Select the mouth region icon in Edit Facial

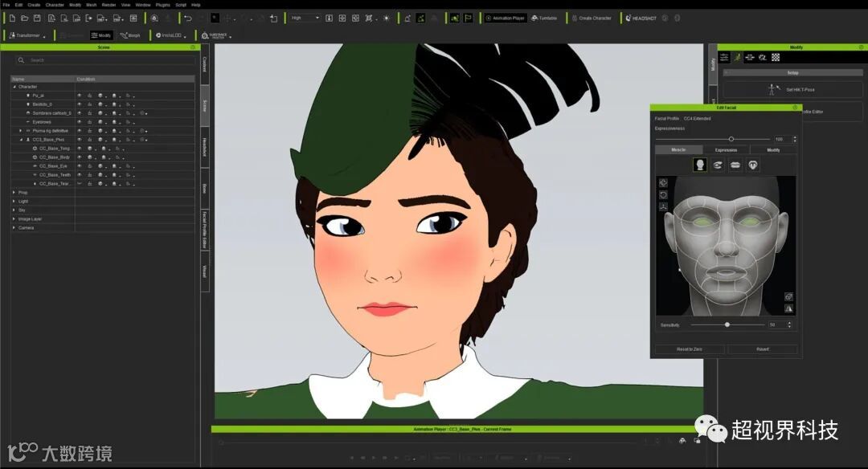[735, 165]
